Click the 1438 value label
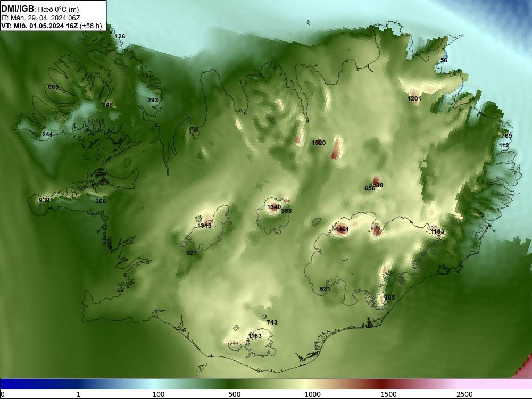The image size is (532, 399). [376, 185]
